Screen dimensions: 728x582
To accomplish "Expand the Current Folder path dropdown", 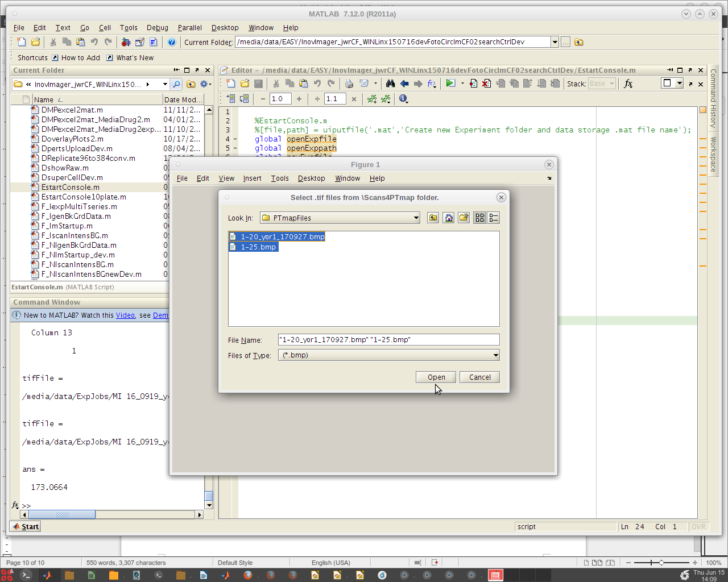I will pos(555,42).
